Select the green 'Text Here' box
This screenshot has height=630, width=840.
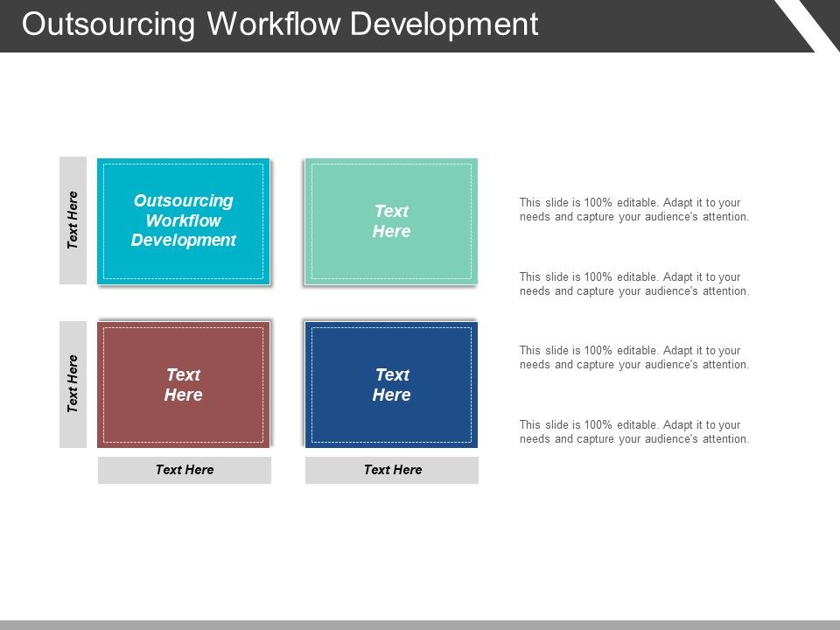(391, 221)
